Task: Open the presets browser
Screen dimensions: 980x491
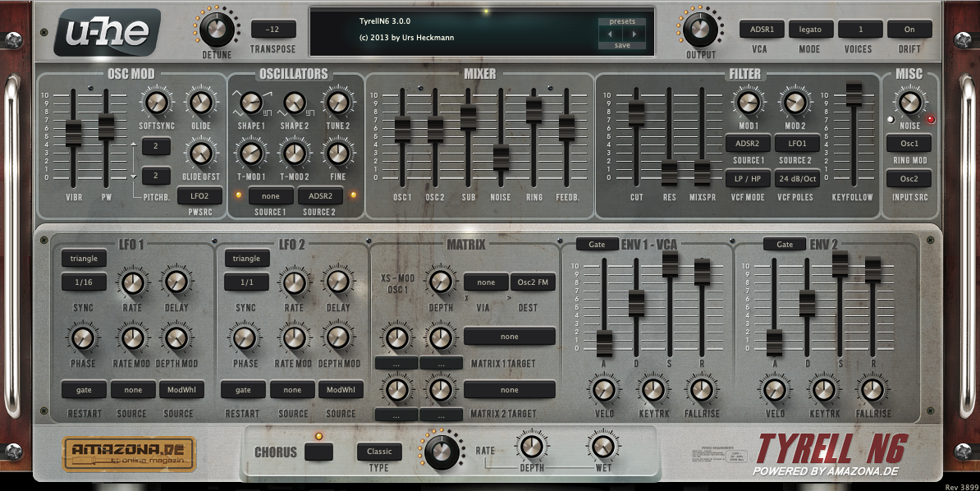Action: [x=622, y=21]
